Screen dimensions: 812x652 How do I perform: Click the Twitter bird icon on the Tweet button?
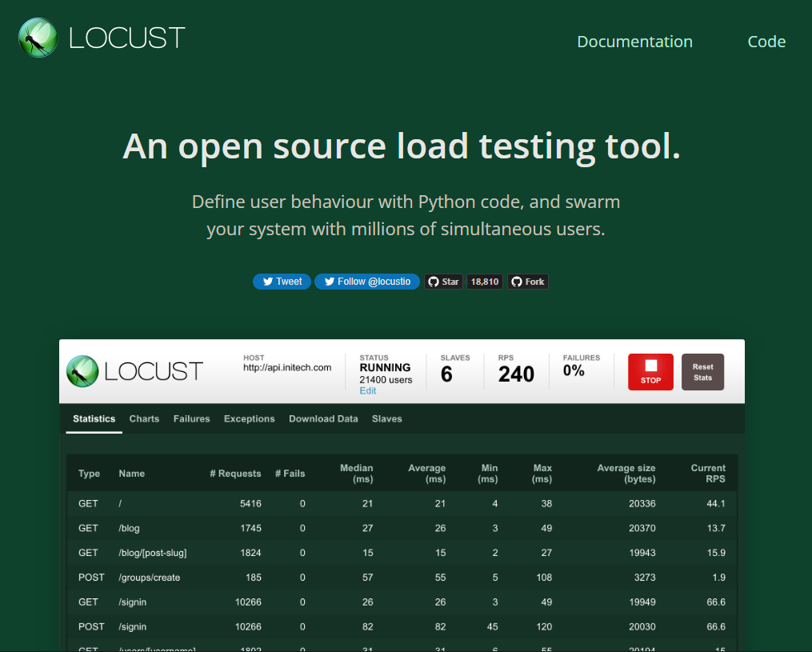pyautogui.click(x=267, y=281)
